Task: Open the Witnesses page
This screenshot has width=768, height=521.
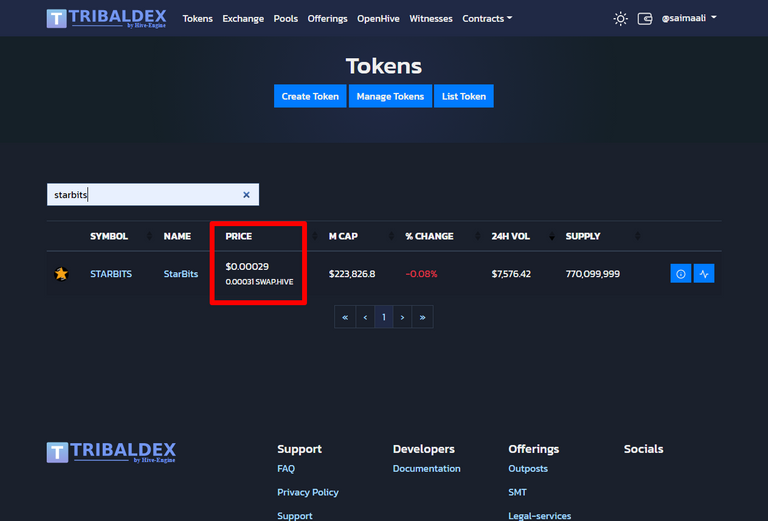Action: [x=431, y=19]
